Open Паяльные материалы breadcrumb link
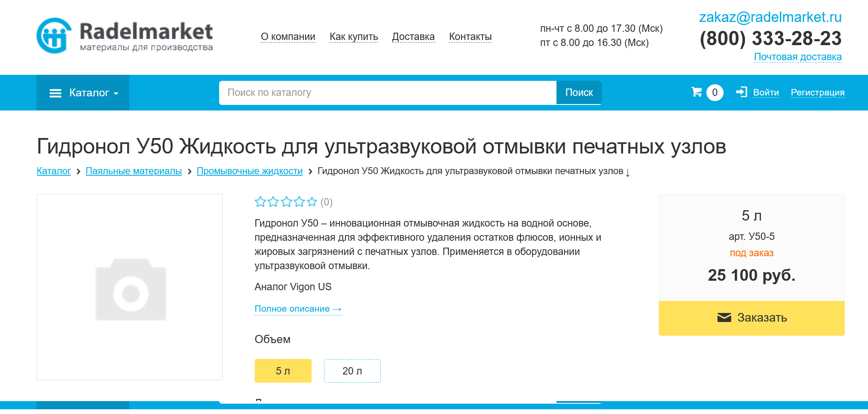 [x=134, y=171]
